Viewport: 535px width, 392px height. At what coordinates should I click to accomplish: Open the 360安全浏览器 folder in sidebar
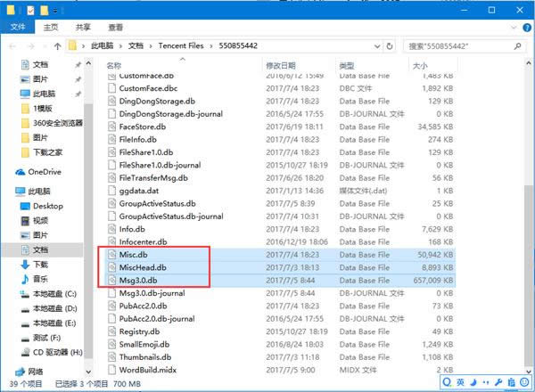pos(57,122)
